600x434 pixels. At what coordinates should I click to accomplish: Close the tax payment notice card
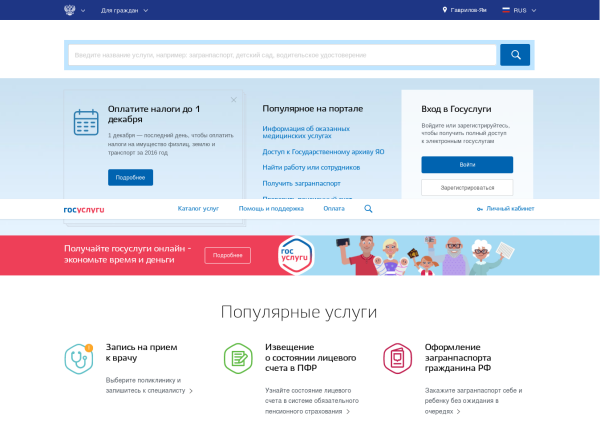tap(233, 100)
